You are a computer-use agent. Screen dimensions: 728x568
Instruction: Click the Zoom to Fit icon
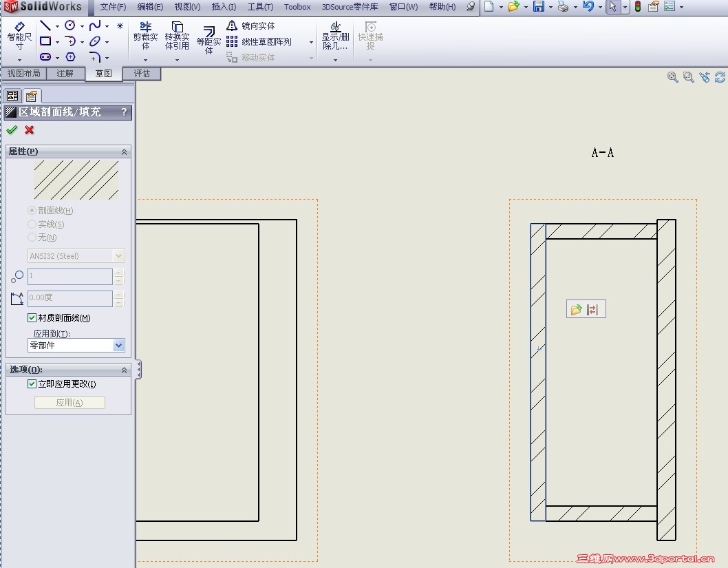[672, 77]
